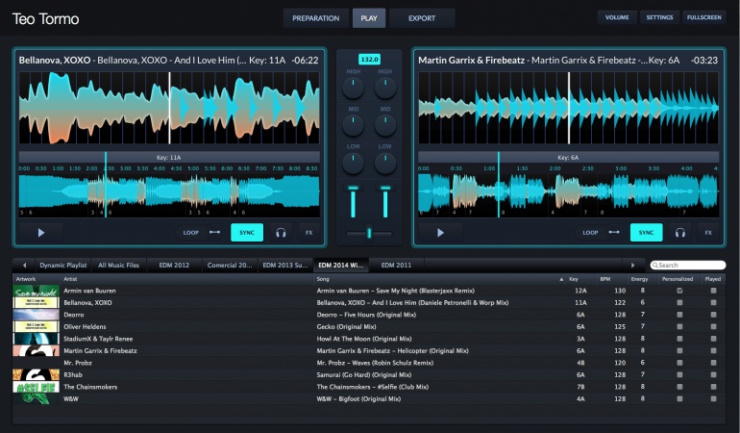The image size is (740, 433).
Task: Open Settings from the top bar
Action: [x=659, y=18]
